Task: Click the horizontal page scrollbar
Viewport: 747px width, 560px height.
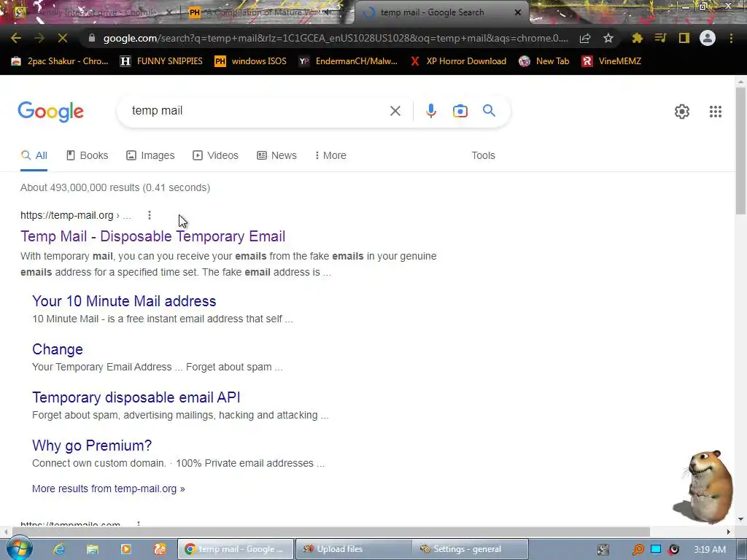Action: [331, 532]
